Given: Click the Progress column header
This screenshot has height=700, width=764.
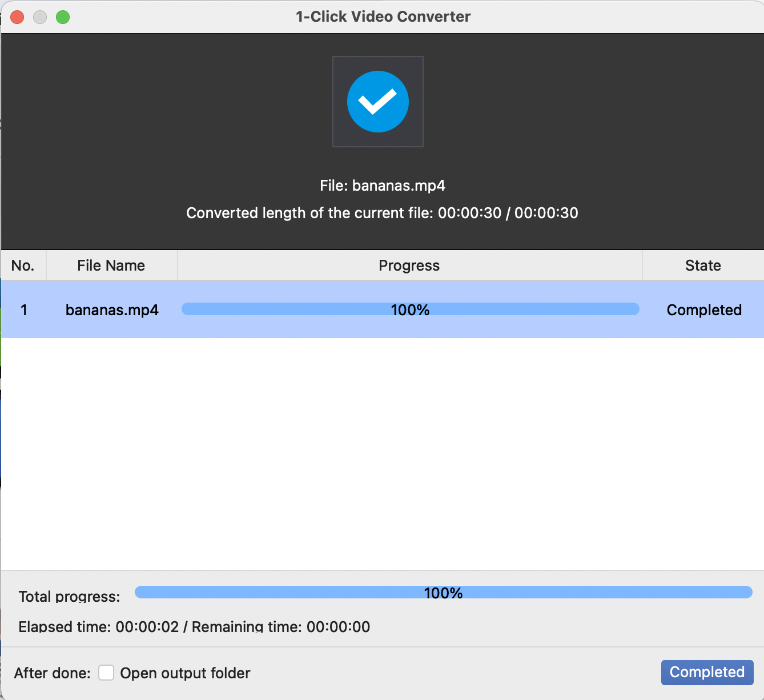Looking at the screenshot, I should click(x=409, y=265).
